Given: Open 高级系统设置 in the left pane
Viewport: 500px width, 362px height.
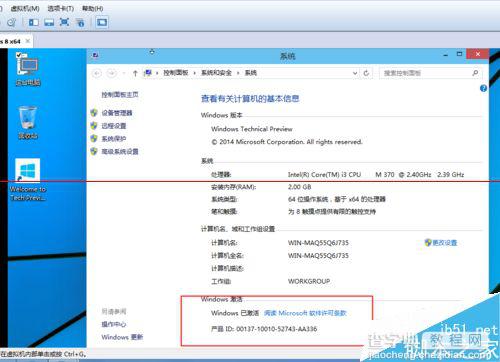Looking at the screenshot, I should point(120,152).
